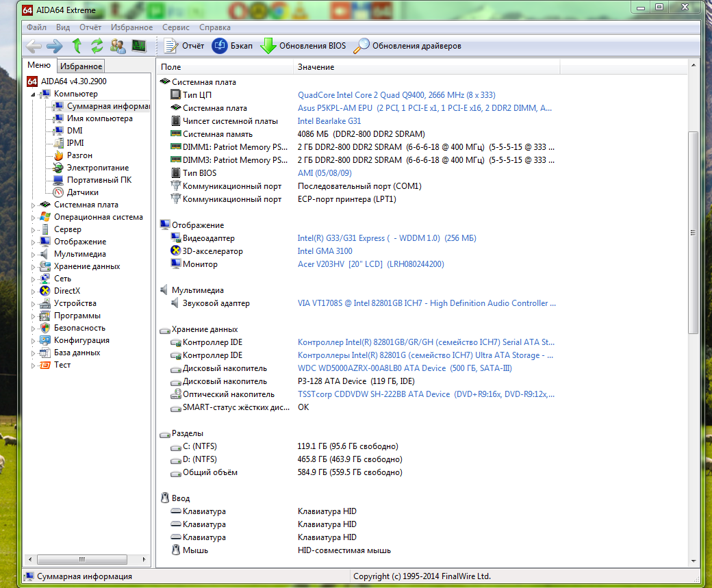Click the BIOS updates green arrow button
Image resolution: width=712 pixels, height=588 pixels.
tap(303, 46)
